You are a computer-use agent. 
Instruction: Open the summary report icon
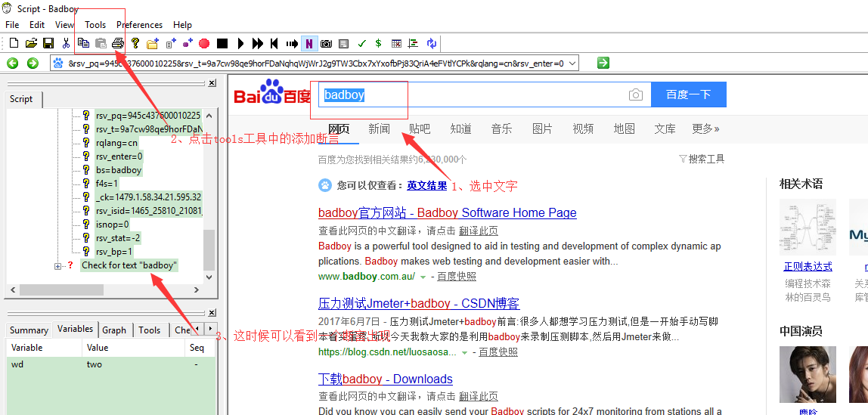tap(343, 43)
